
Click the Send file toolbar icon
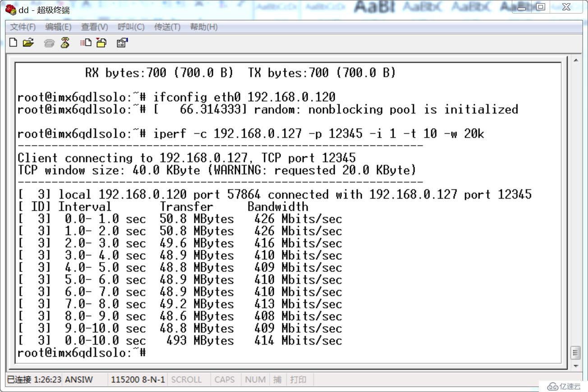(86, 43)
